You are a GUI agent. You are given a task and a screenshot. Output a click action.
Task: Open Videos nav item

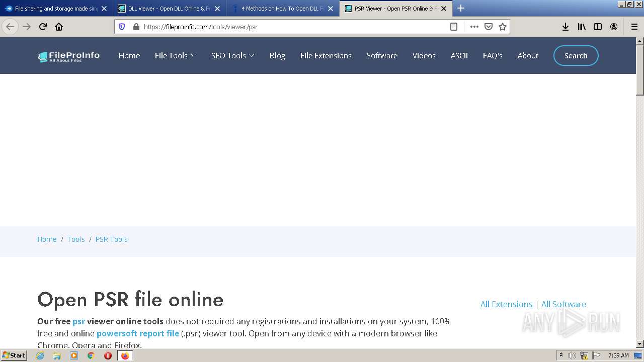[424, 55]
